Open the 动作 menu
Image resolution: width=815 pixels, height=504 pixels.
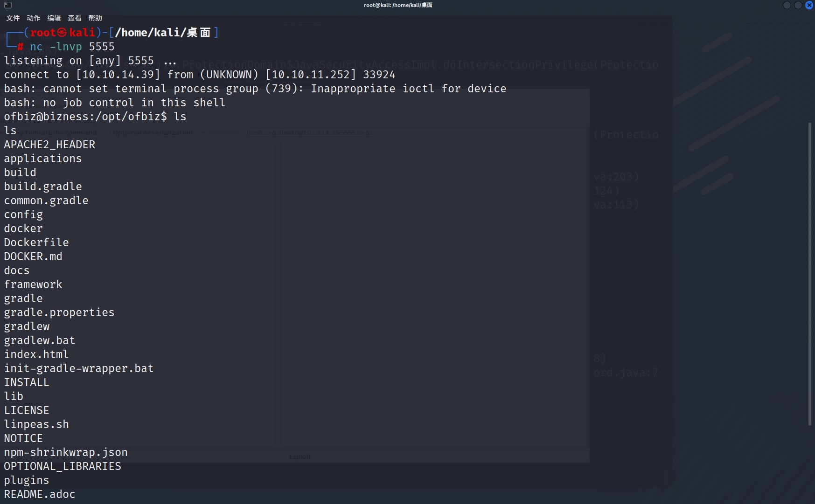point(34,18)
